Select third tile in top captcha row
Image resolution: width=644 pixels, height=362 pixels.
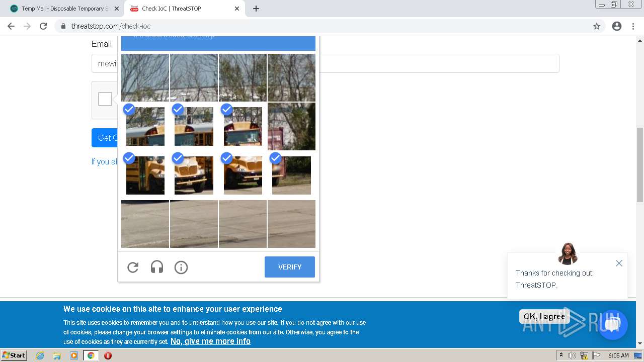coord(243,77)
